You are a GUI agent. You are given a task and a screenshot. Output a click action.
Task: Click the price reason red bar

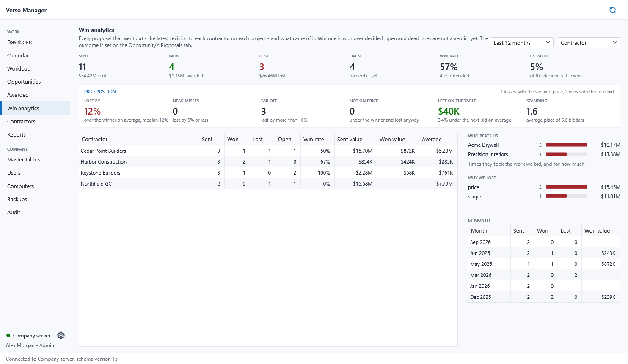567,187
